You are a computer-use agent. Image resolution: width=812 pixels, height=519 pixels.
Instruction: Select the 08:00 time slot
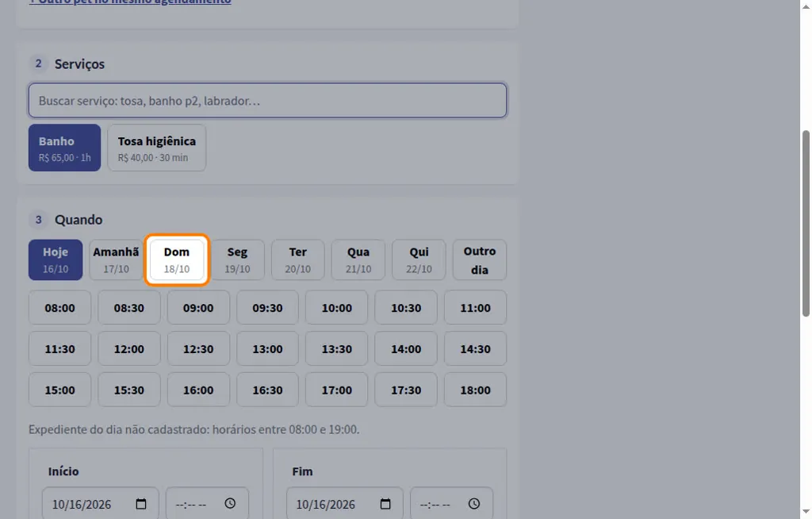(59, 307)
